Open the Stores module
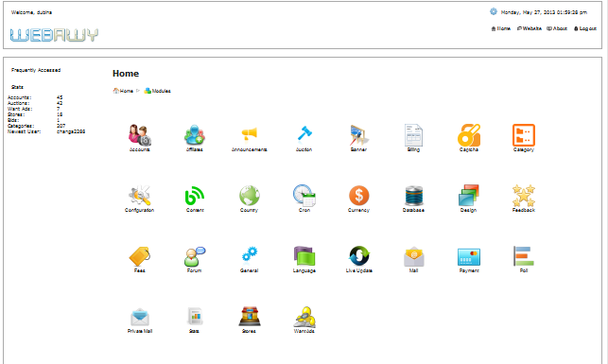The width and height of the screenshot is (608, 364). [x=249, y=320]
